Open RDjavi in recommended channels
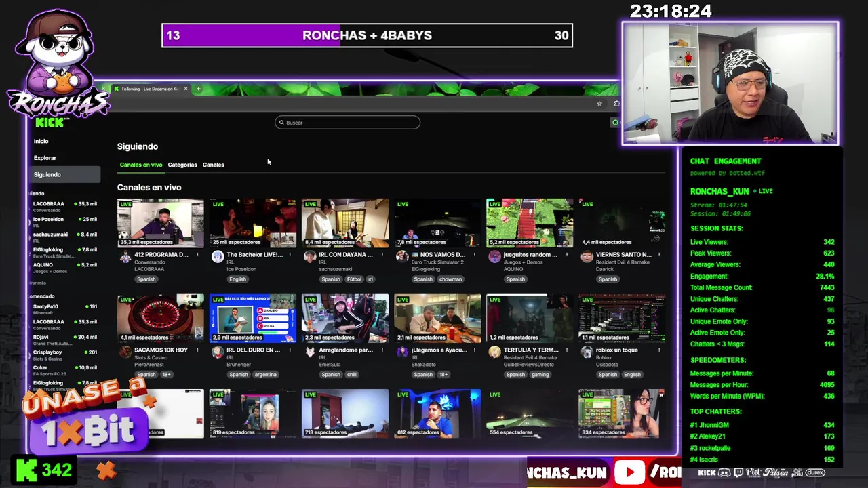This screenshot has width=868, height=488. 64,340
